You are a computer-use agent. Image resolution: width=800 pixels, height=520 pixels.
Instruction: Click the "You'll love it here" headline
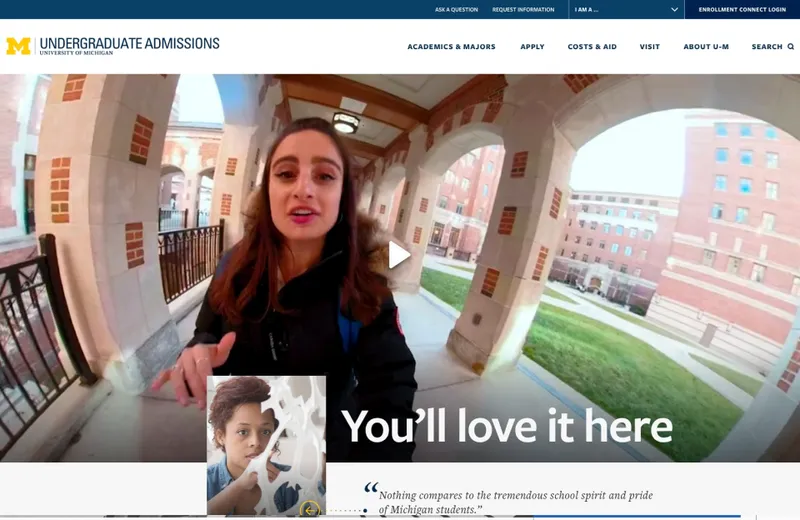point(507,427)
